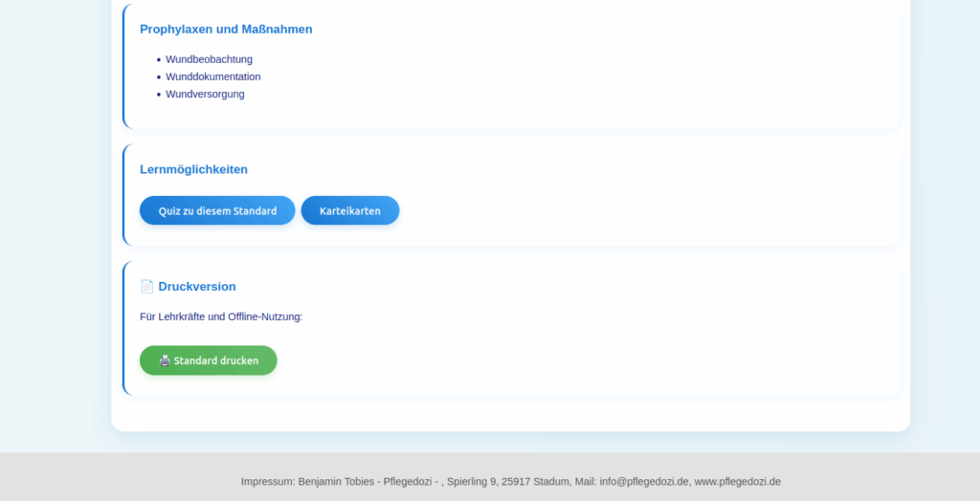
Task: Click the Druckversion heading text
Action: click(x=197, y=287)
